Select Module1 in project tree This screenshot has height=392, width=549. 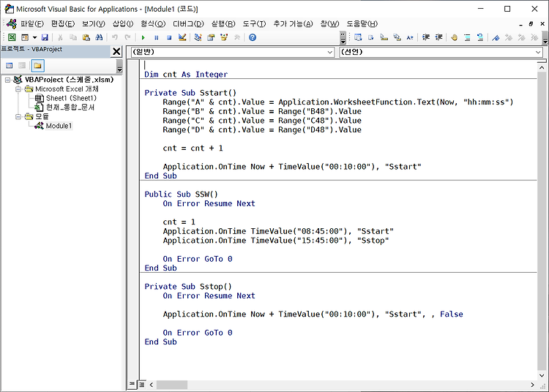[x=59, y=126]
